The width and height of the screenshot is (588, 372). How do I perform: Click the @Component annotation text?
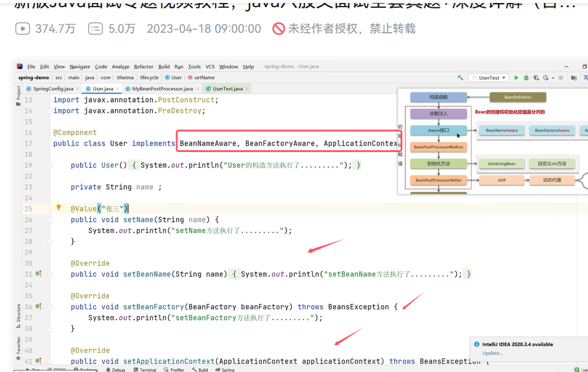(x=75, y=132)
